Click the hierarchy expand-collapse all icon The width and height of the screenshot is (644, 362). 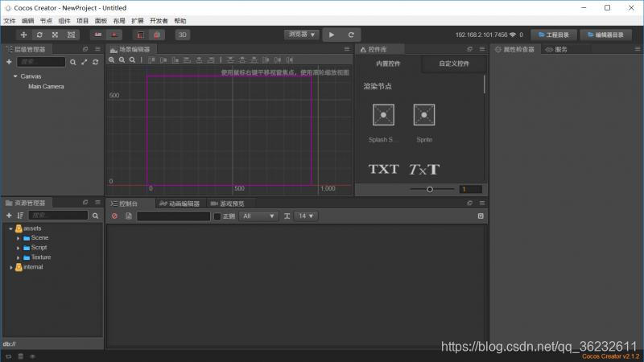(x=85, y=62)
